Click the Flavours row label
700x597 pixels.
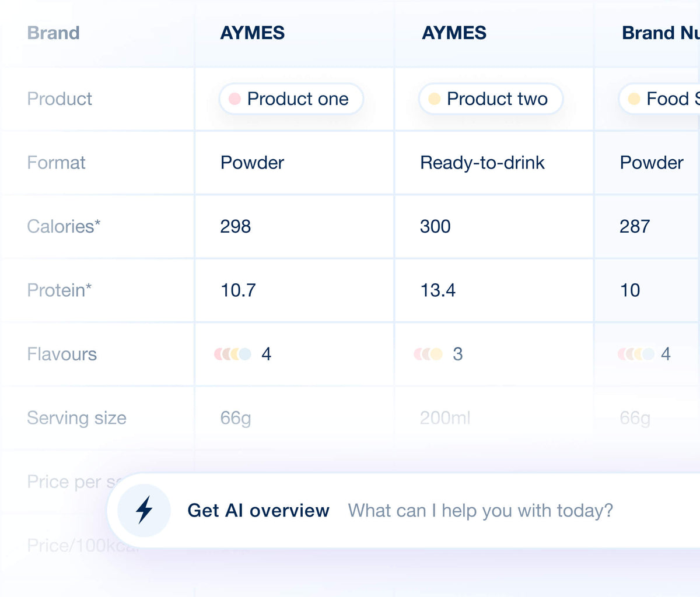[x=62, y=354]
